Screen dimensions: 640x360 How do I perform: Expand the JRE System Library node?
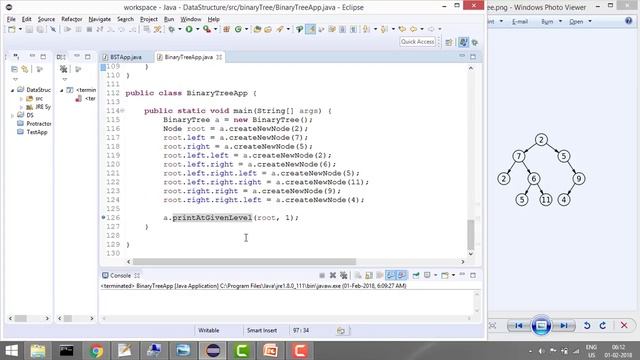point(21,107)
